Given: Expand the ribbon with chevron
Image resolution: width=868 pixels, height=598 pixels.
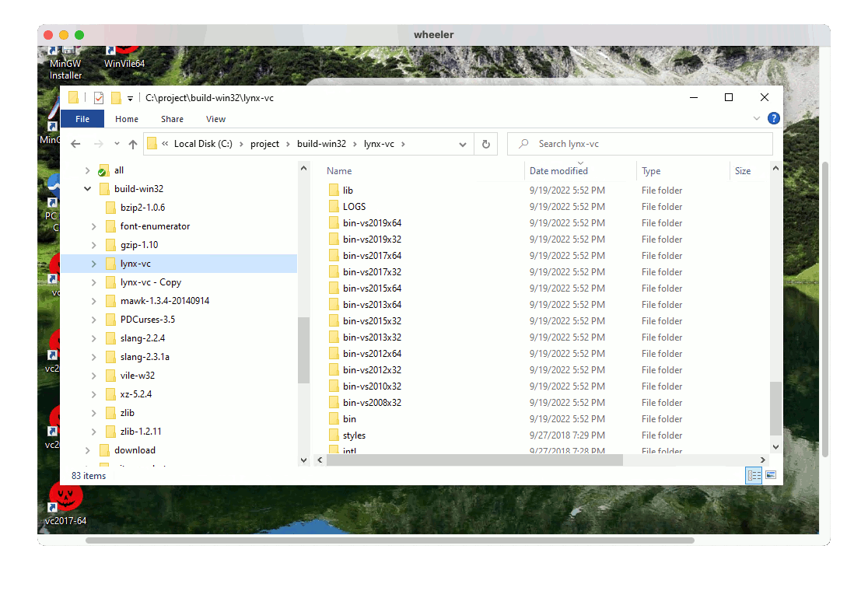Looking at the screenshot, I should point(757,119).
